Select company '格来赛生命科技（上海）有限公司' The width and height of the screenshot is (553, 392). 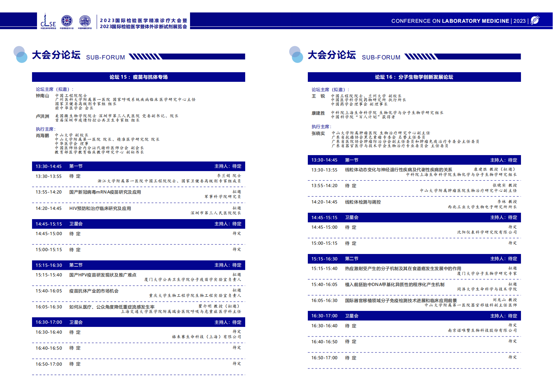click(x=207, y=337)
